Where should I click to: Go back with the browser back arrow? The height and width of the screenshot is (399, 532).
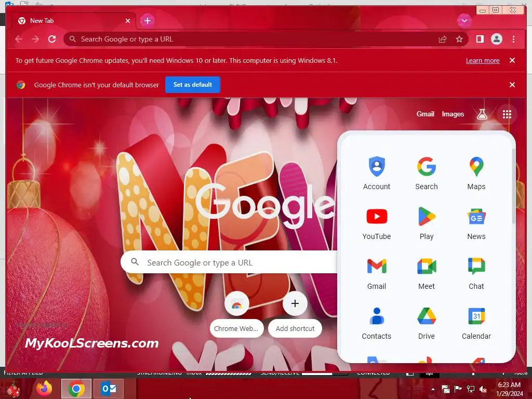click(19, 39)
